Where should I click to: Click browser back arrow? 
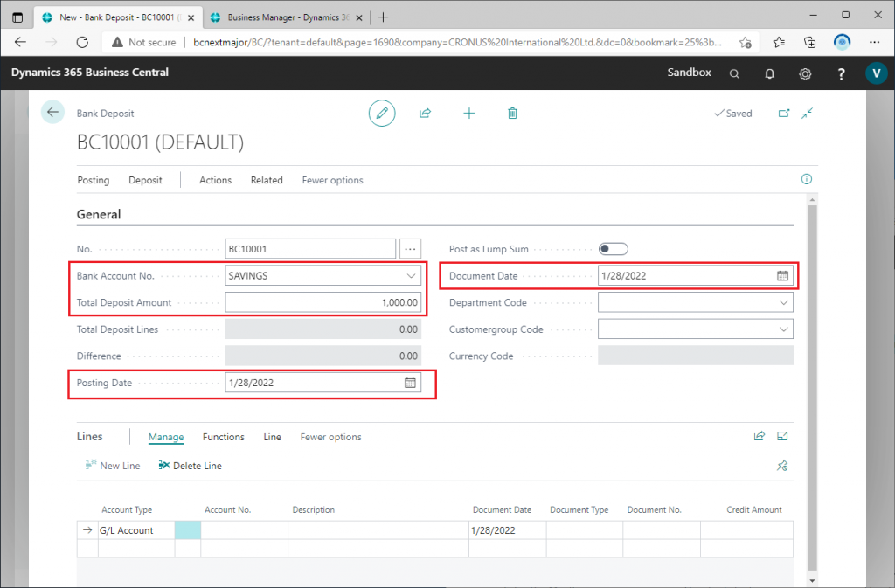point(21,42)
